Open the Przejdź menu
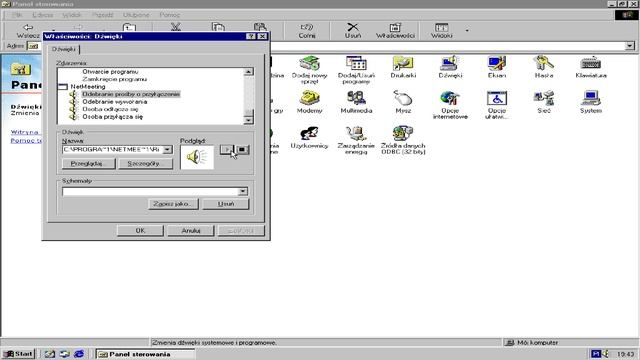The image size is (640, 360). [x=102, y=15]
